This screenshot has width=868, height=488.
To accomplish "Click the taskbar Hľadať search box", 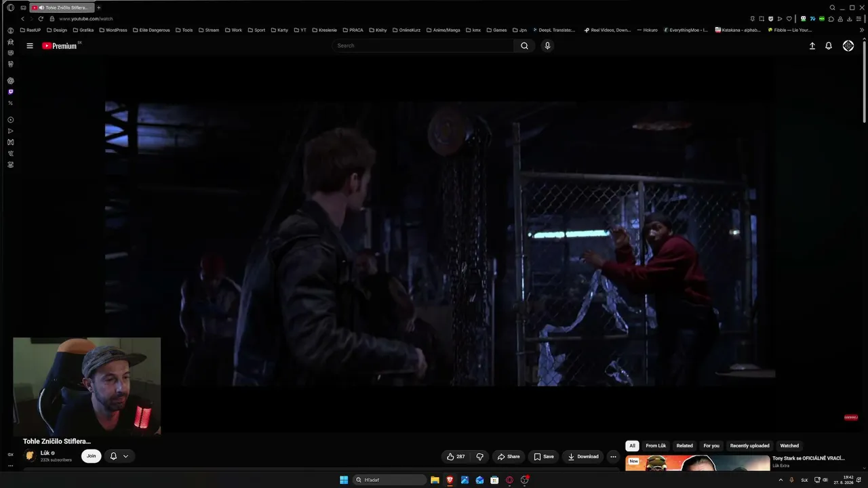I will coord(390,480).
